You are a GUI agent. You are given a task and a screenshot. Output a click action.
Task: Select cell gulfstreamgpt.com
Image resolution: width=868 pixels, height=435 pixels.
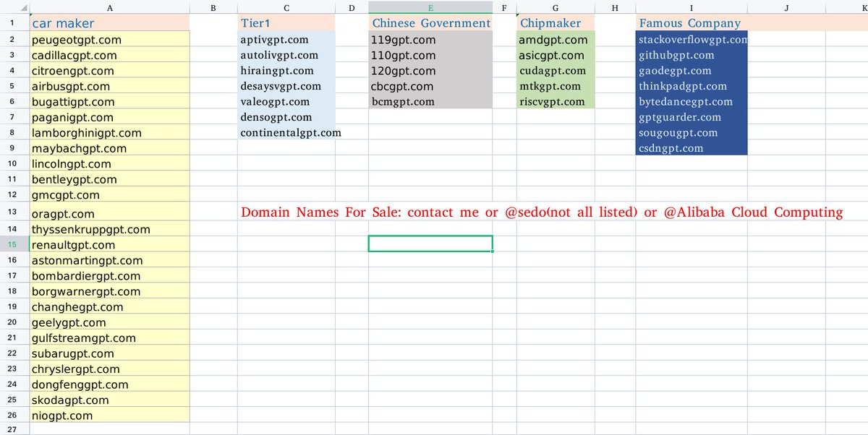pyautogui.click(x=109, y=338)
